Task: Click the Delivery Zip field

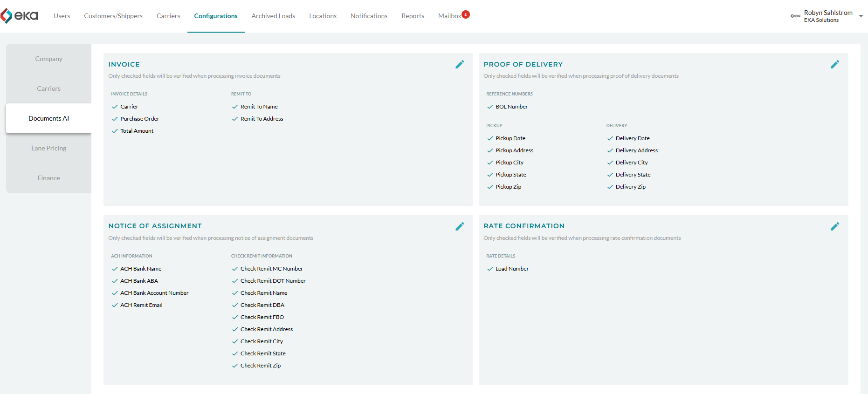Action: click(626, 187)
